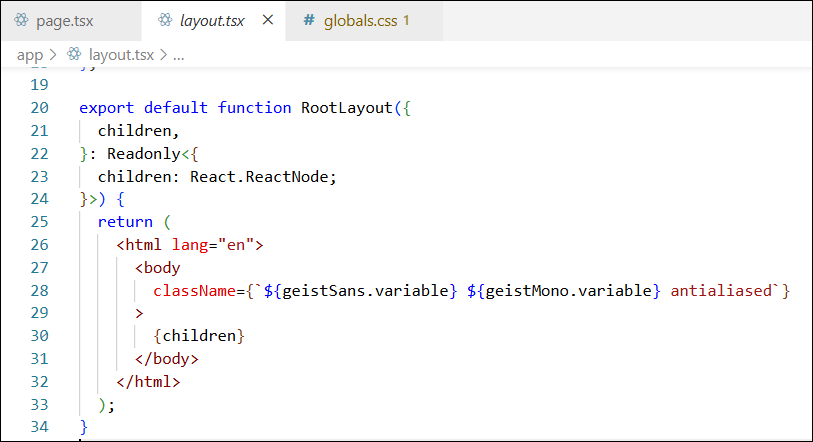Click the "en" lang attribute value
The width and height of the screenshot is (813, 442).
(239, 245)
